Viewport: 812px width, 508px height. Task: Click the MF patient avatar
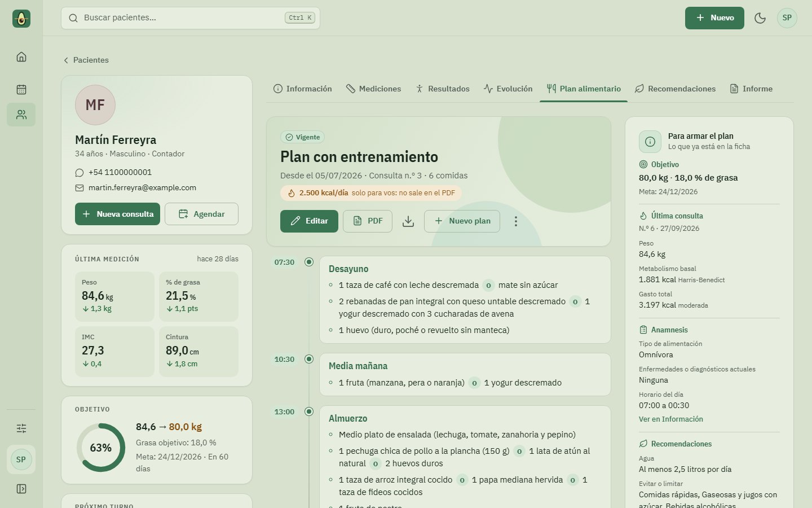[x=95, y=105]
